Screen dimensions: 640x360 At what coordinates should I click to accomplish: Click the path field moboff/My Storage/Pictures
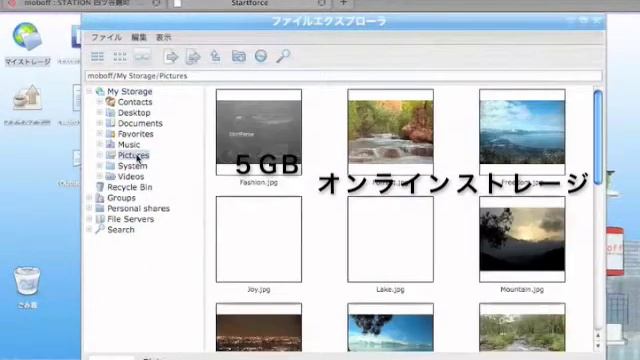343,76
